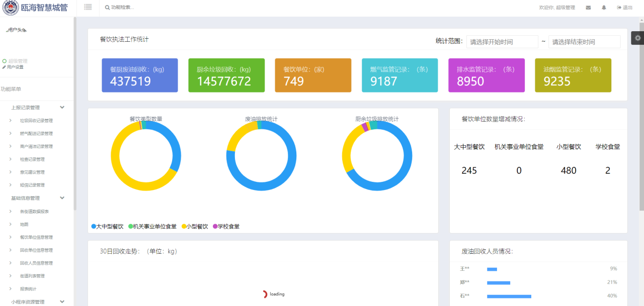The width and height of the screenshot is (644, 306).
Task: Click the 餐饮单位 orange stat card
Action: (313, 75)
